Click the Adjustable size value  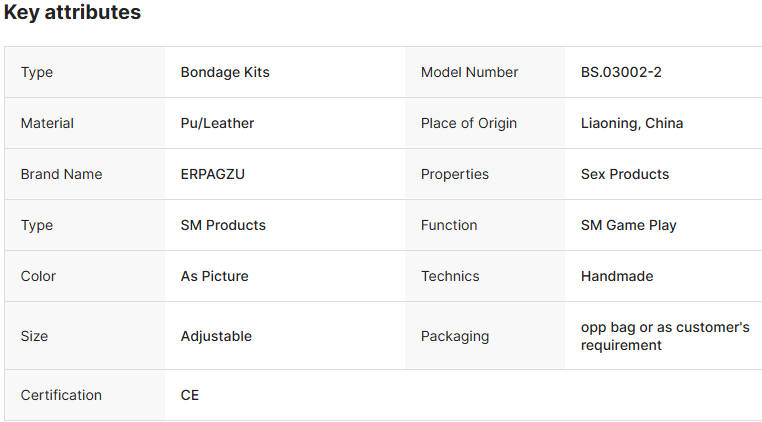[x=216, y=336]
